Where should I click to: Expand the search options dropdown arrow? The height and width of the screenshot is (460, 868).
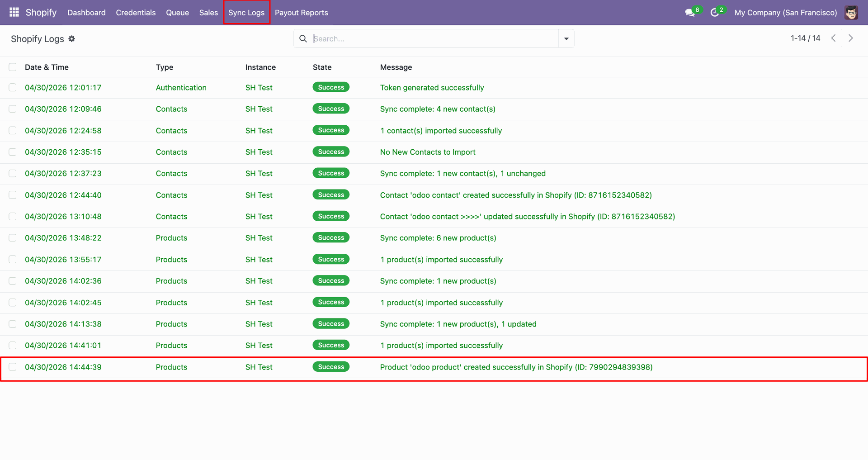(566, 39)
